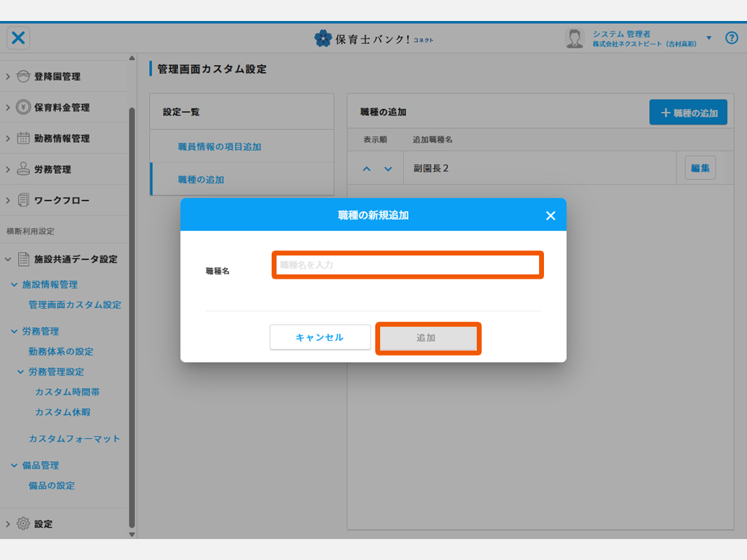Click the 設定 gear icon in sidebar
Image resolution: width=747 pixels, height=560 pixels.
click(23, 524)
